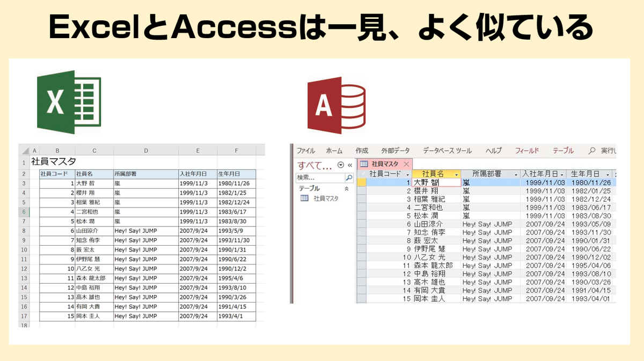Click the red Access logo
Viewport: 644px width, 361px height.
(x=338, y=105)
